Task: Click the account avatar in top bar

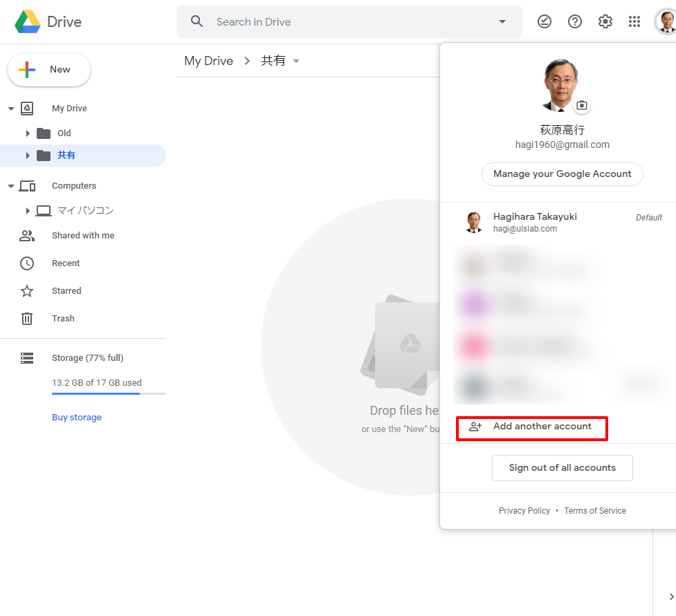Action: coord(666,21)
